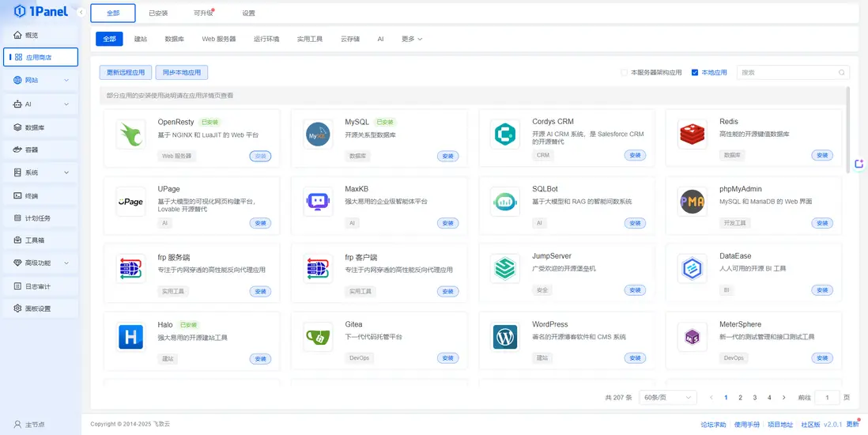Image resolution: width=868 pixels, height=435 pixels.
Task: Click 更新 version update link
Action: coord(852,425)
